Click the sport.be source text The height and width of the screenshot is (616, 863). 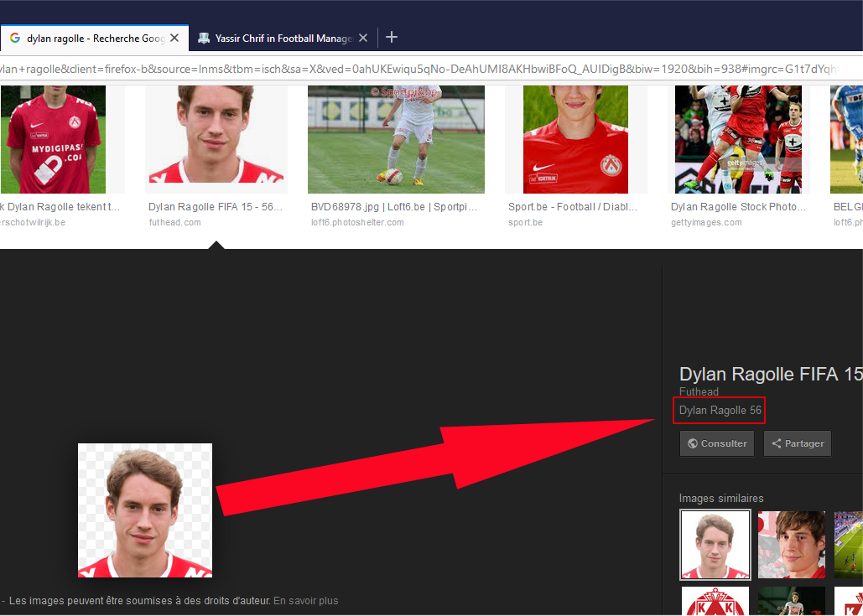point(525,222)
